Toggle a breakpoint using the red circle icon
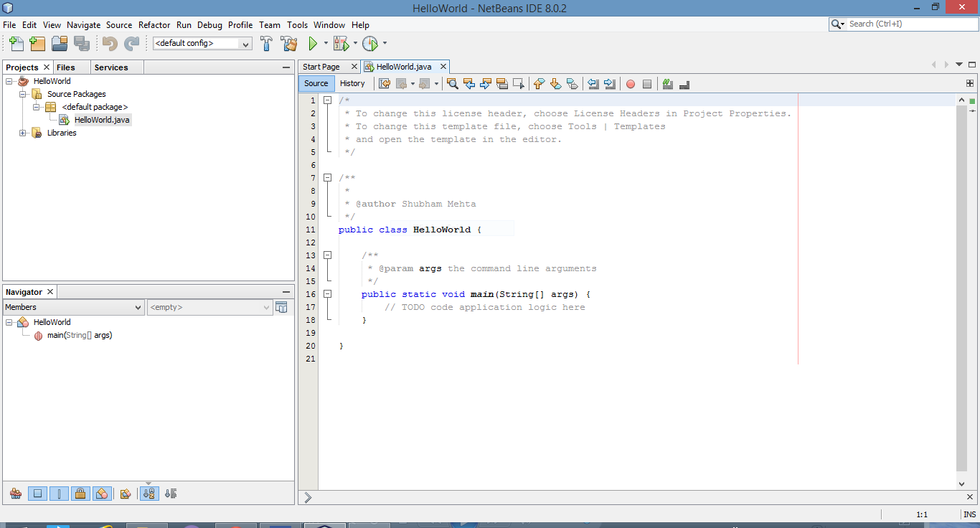This screenshot has width=980, height=528. point(630,84)
